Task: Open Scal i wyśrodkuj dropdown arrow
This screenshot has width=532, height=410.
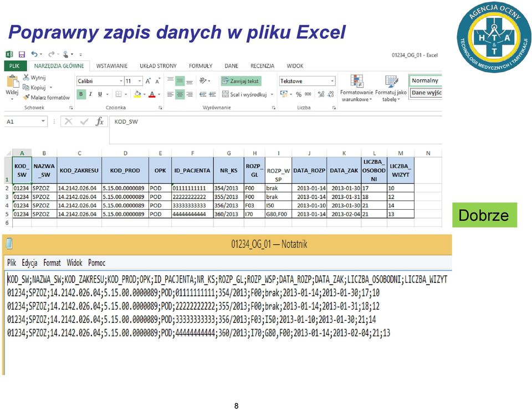Action: pyautogui.click(x=272, y=94)
